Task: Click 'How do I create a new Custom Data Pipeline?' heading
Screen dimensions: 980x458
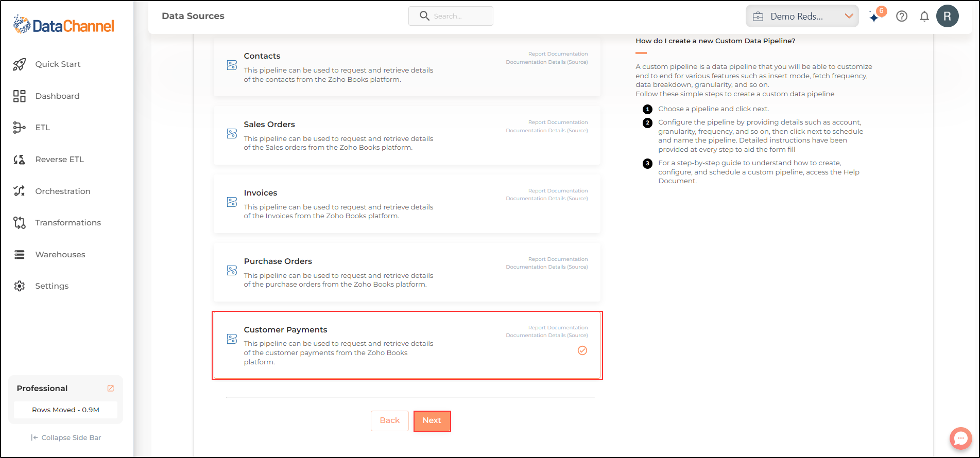Action: click(x=715, y=41)
